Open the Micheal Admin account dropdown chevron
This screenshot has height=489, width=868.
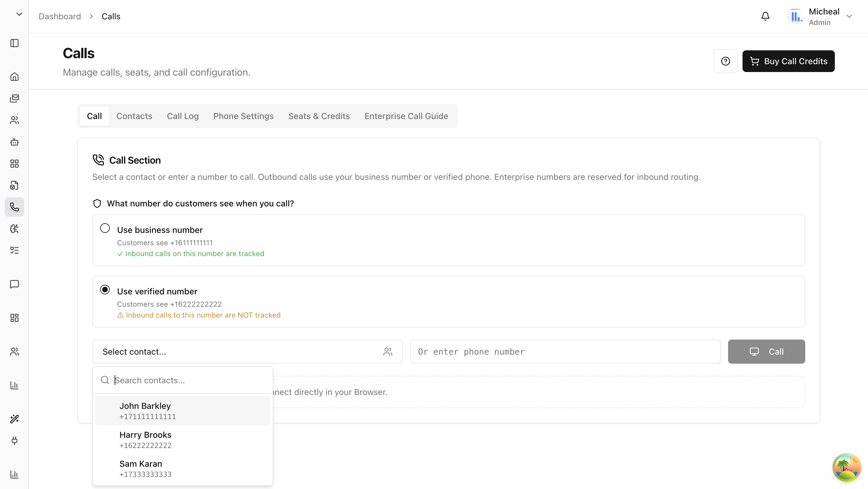849,16
